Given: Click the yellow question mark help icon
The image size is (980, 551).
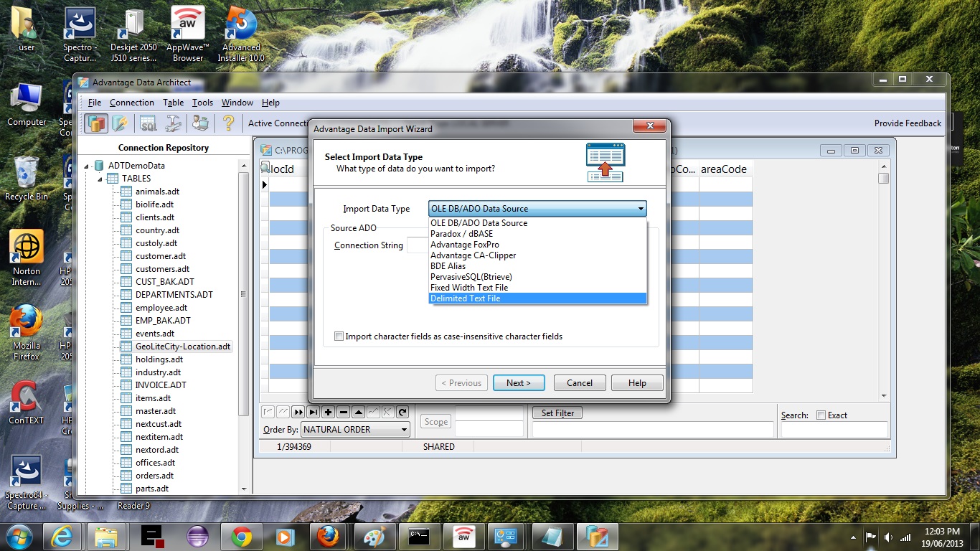Looking at the screenshot, I should point(228,123).
